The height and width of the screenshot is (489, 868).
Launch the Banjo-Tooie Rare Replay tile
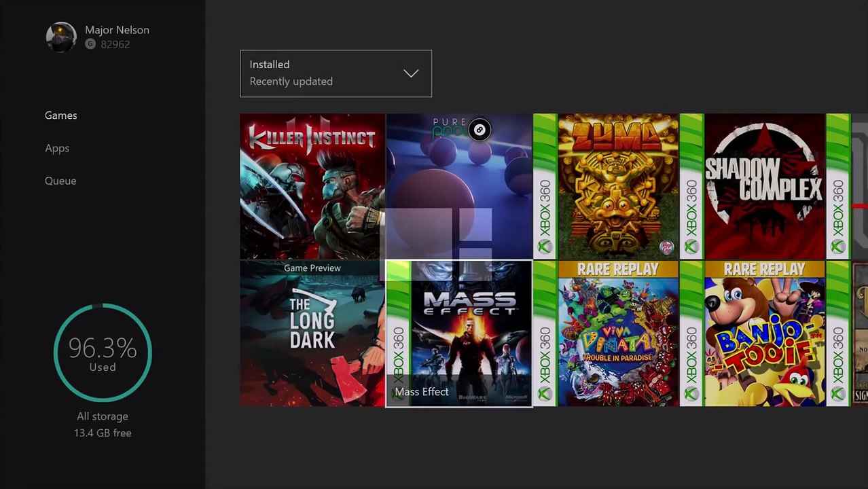[x=753, y=333]
